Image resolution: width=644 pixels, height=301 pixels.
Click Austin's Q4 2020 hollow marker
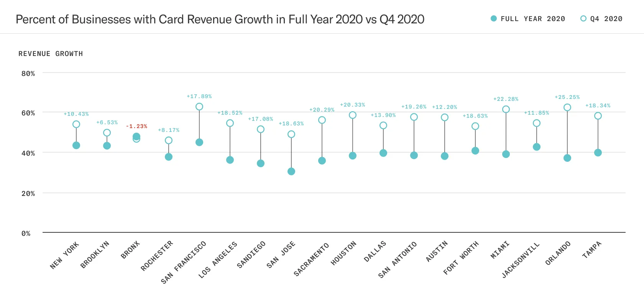445,117
